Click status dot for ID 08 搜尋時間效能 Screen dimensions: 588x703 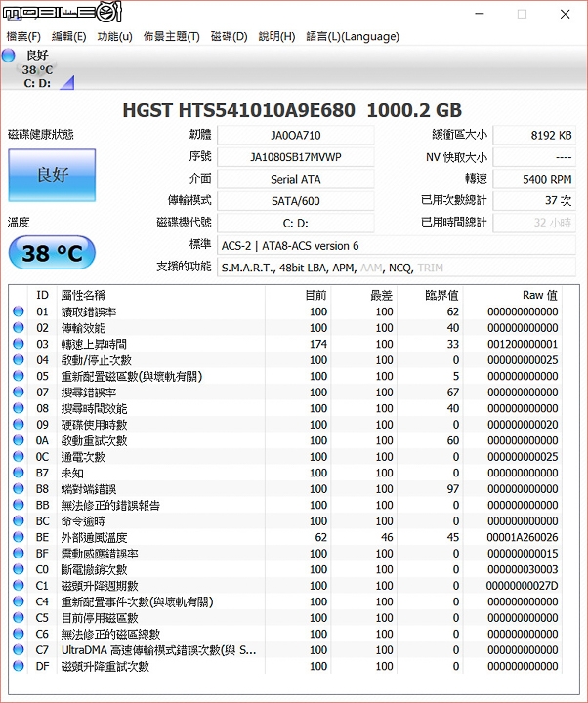[19, 408]
